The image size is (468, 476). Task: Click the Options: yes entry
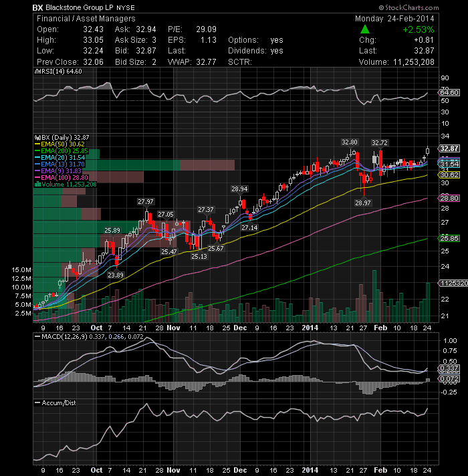255,40
